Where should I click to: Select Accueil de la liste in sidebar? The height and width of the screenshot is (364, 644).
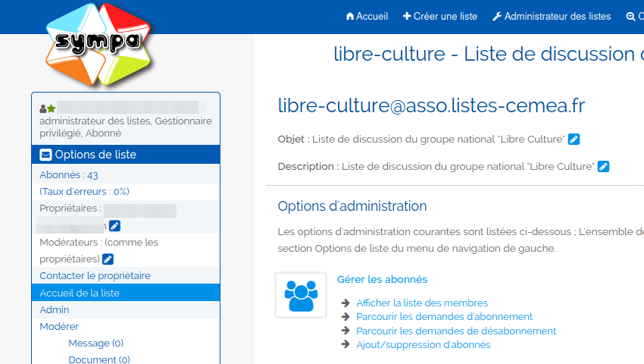click(80, 293)
